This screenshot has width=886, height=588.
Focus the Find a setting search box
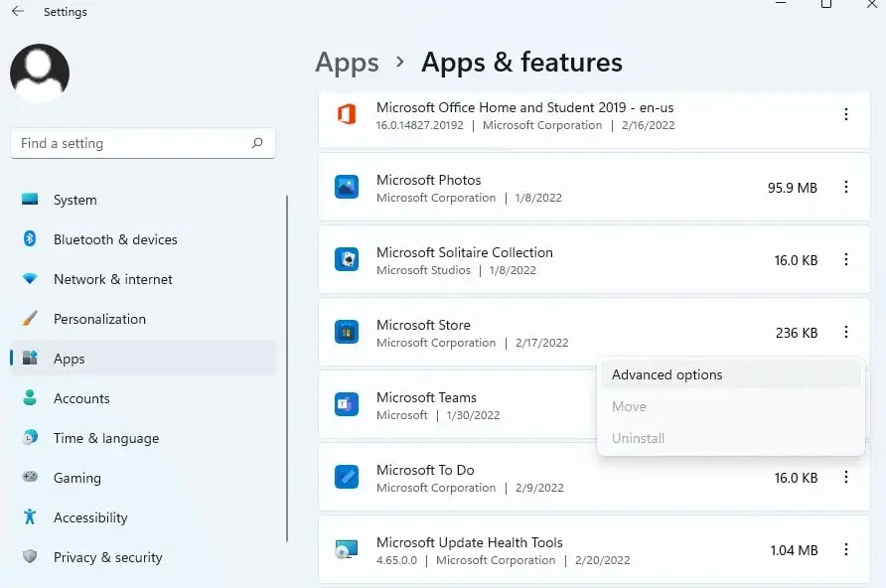tap(143, 143)
